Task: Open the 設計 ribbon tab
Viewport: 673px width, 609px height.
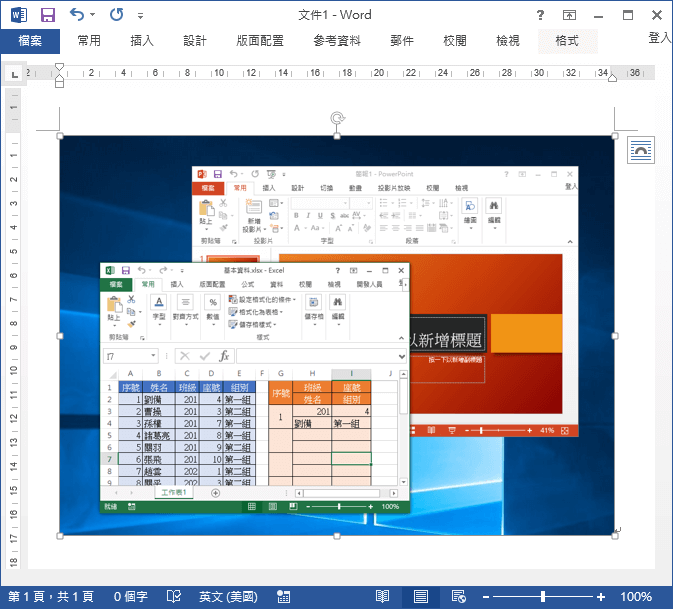Action: tap(195, 41)
